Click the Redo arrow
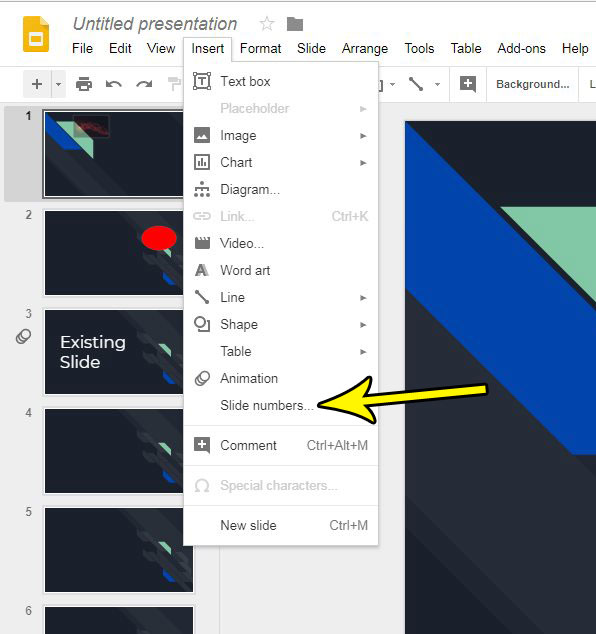Viewport: 596px width, 634px height. pos(144,84)
